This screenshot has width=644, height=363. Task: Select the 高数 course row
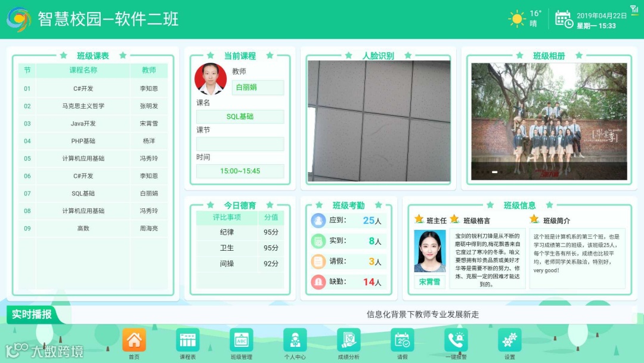point(93,228)
